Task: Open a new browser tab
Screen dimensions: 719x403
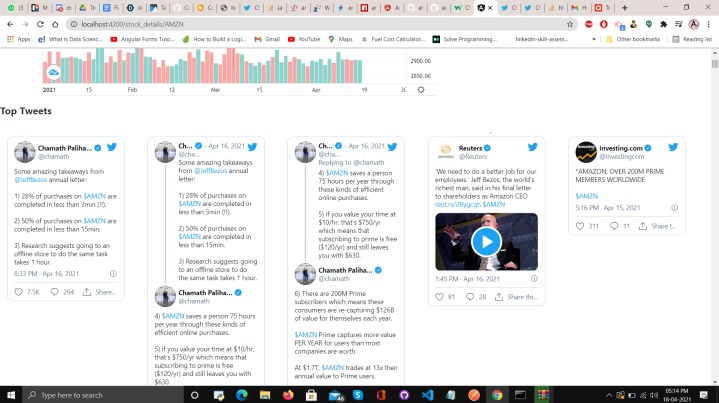Action: (625, 8)
